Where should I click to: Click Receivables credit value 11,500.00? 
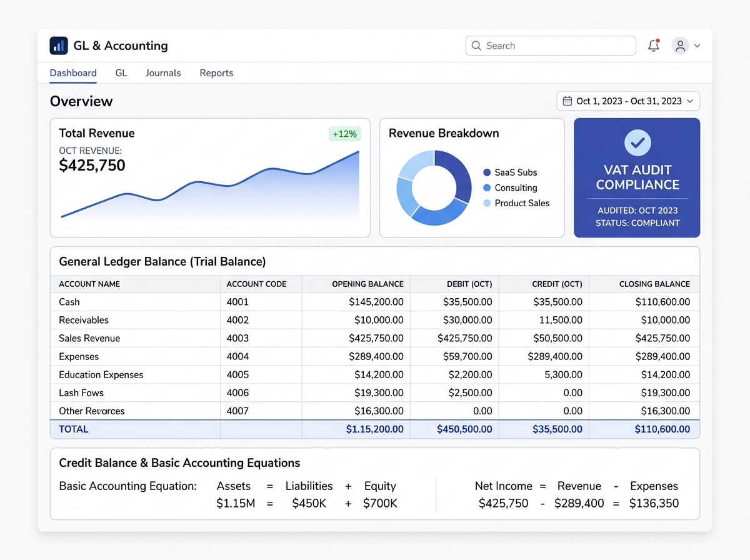561,320
